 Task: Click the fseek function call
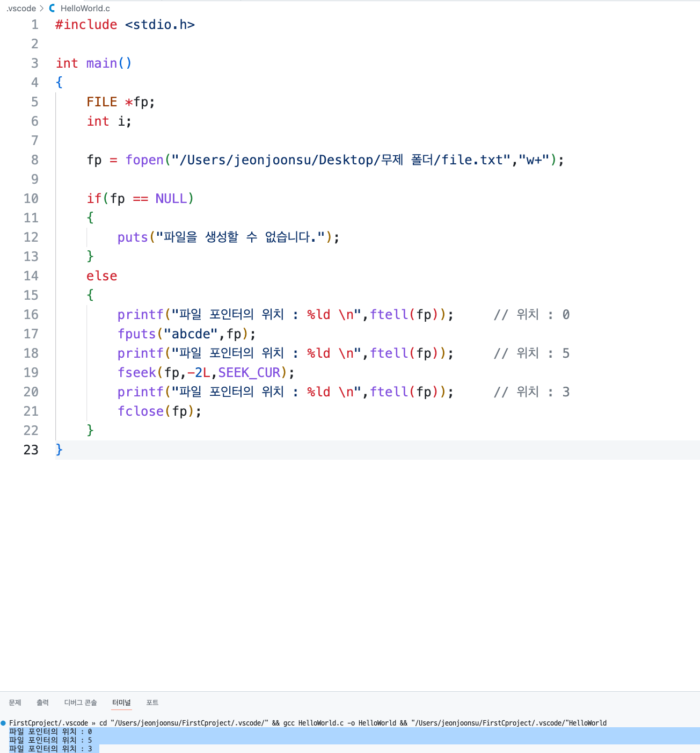point(136,373)
